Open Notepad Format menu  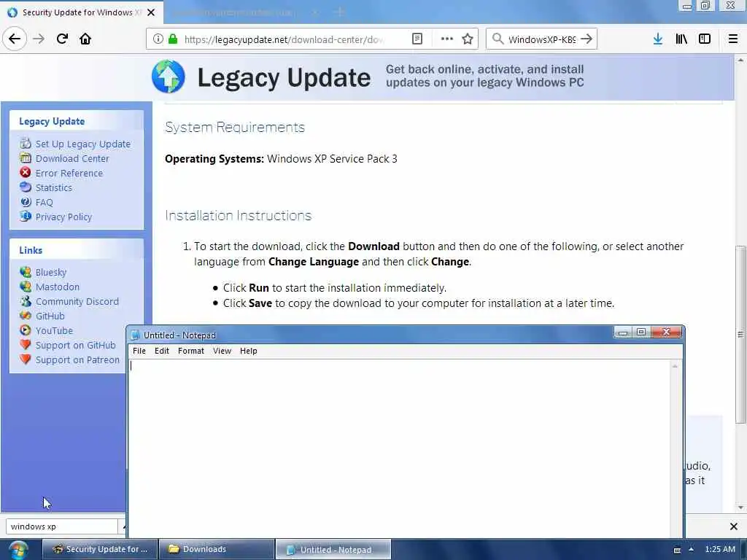click(x=190, y=351)
